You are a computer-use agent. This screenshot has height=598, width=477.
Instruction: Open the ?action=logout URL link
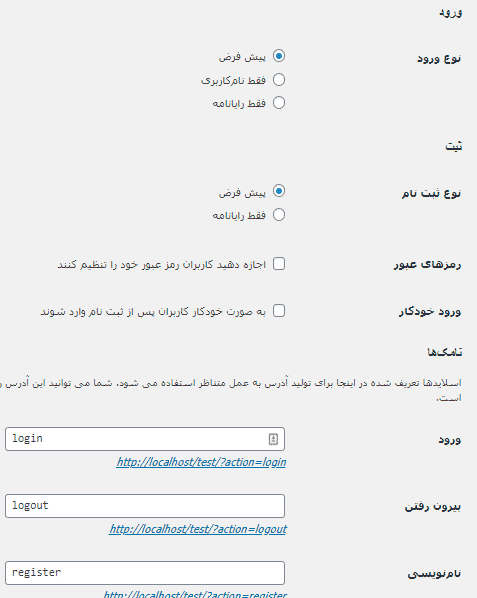[198, 529]
